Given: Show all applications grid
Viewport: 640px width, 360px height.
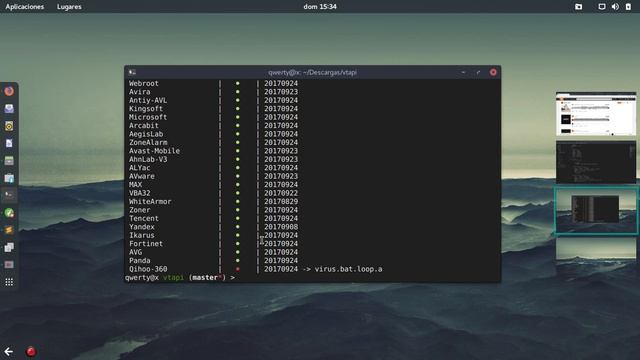Looking at the screenshot, I should (x=9, y=282).
